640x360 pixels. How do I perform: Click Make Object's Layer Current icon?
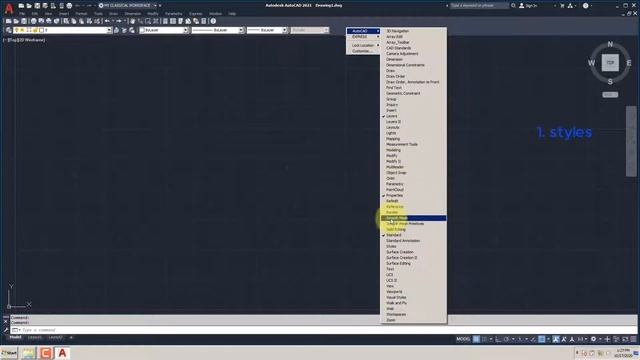tap(117, 30)
